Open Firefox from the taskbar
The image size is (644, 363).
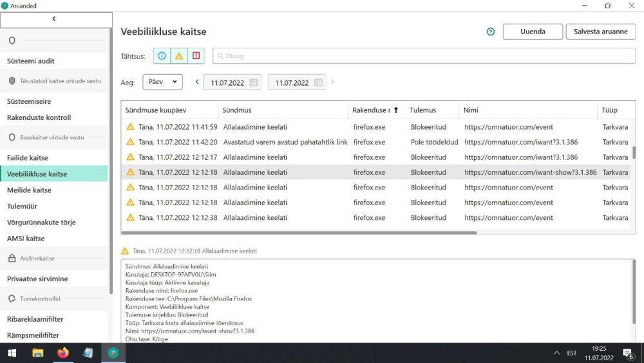click(x=63, y=353)
